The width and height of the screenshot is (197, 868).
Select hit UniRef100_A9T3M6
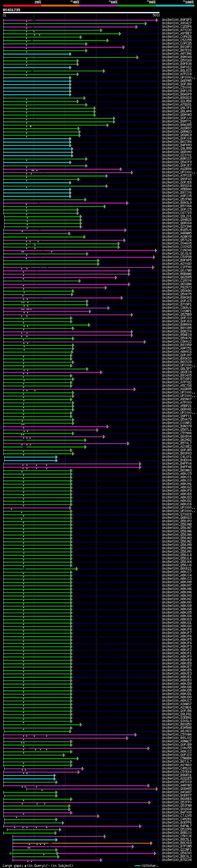pos(177,54)
